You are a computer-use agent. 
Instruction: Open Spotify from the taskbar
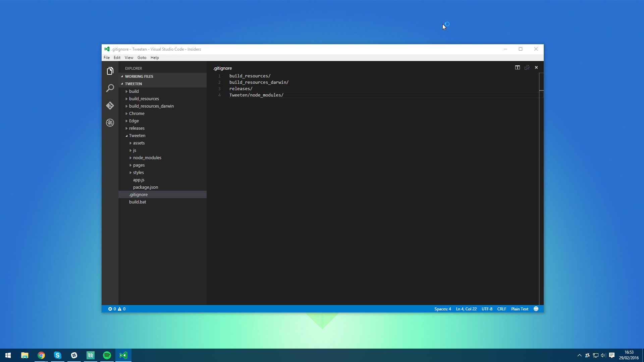point(107,355)
